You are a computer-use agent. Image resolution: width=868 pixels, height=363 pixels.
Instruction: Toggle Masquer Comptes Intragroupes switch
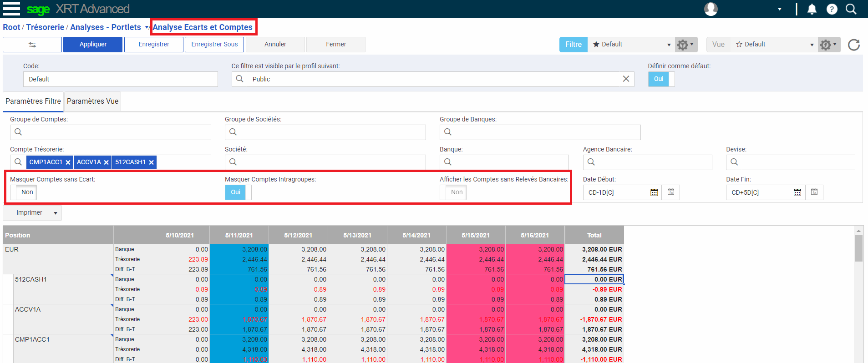[x=238, y=192]
